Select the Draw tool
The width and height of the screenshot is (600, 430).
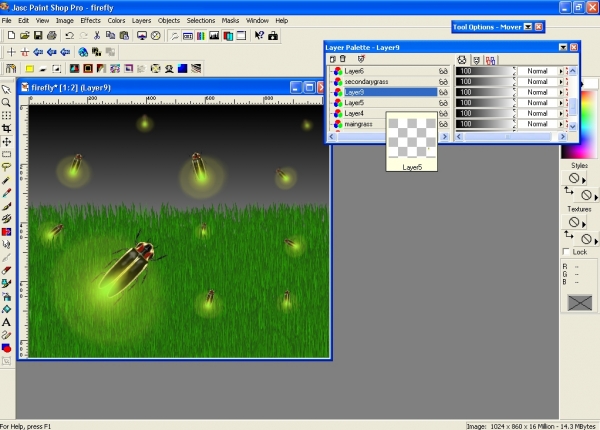pyautogui.click(x=6, y=335)
